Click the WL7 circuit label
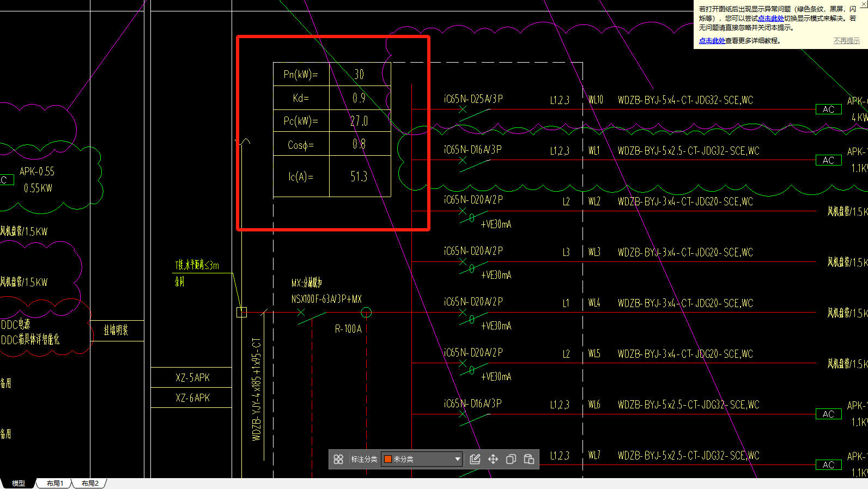 (594, 455)
